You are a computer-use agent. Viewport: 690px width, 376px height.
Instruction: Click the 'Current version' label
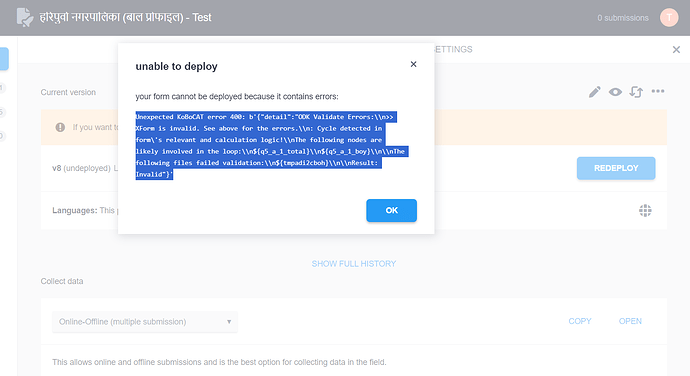(x=68, y=92)
